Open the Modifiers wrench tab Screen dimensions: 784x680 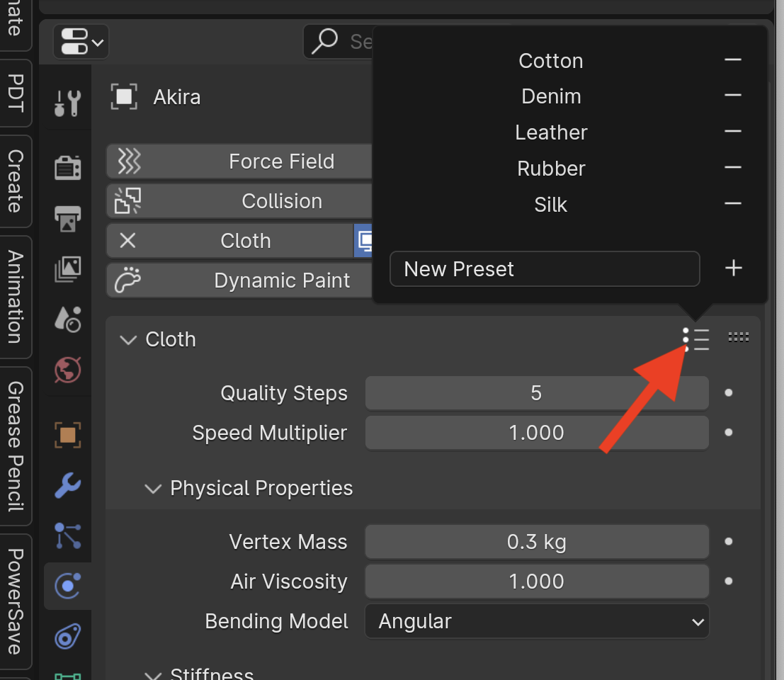67,485
